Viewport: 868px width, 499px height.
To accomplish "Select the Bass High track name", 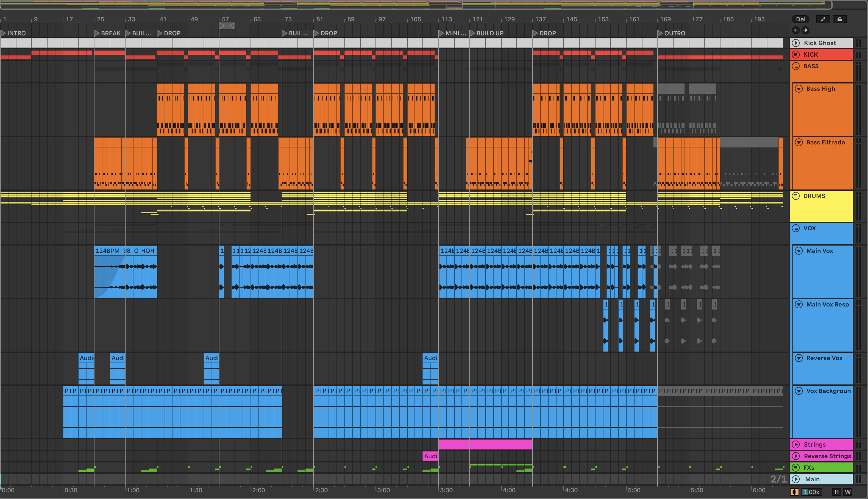I will pos(821,89).
